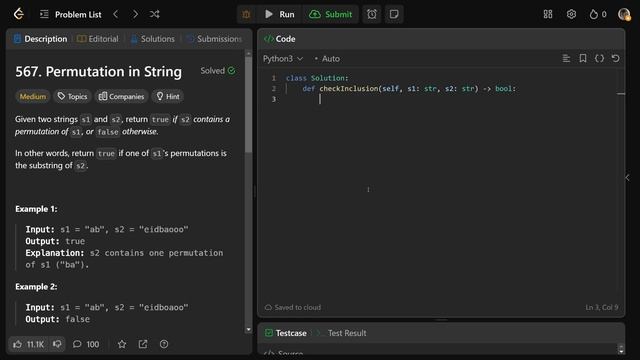Image resolution: width=640 pixels, height=360 pixels.
Task: Format code with the align icon
Action: point(566,58)
